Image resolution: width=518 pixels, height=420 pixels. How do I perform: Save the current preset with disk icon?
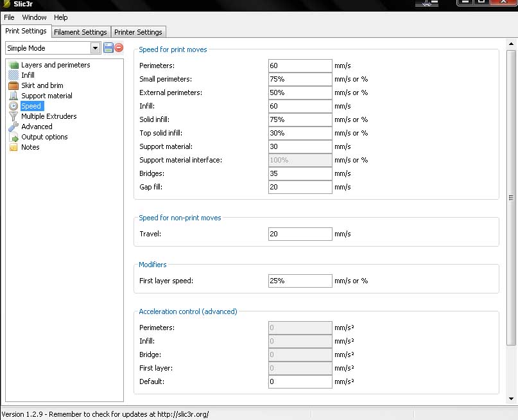click(108, 48)
